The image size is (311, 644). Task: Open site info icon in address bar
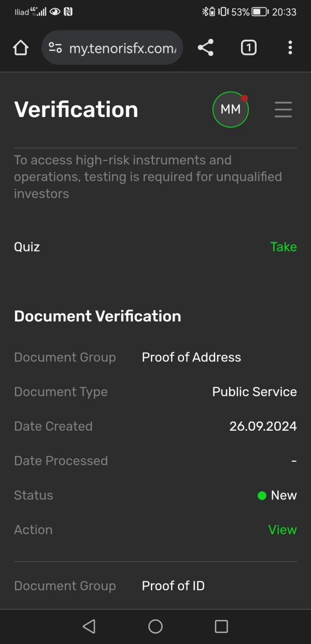(55, 48)
